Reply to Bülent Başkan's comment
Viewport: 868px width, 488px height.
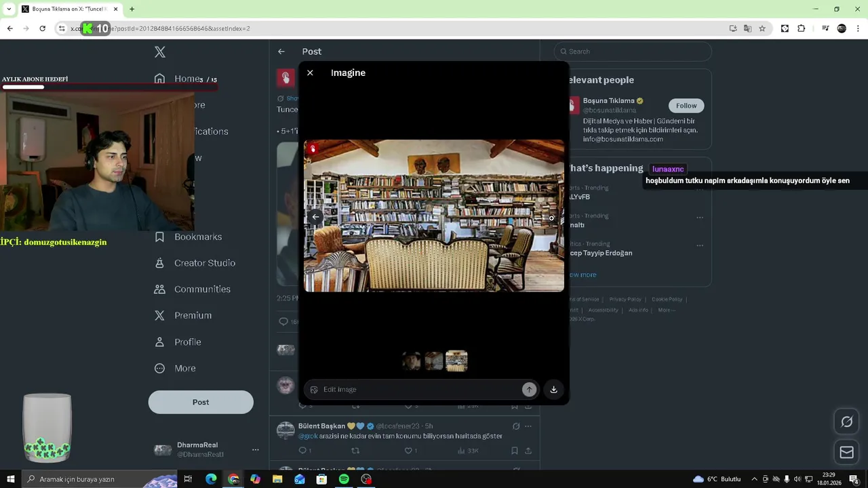(304, 451)
